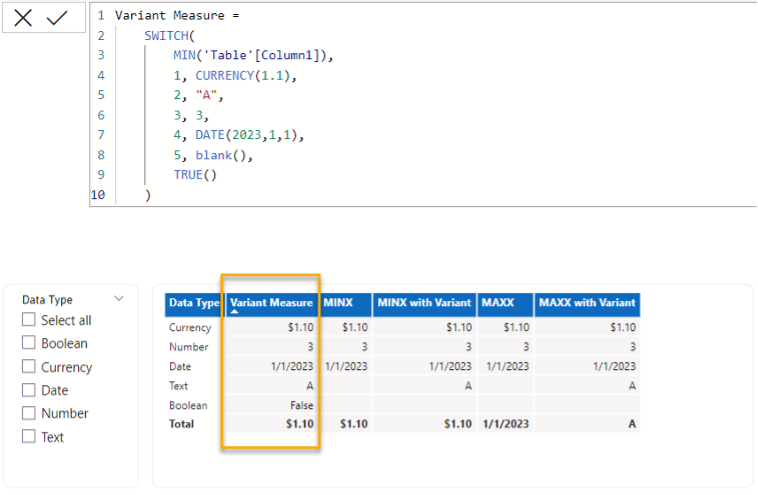Image resolution: width=758 pixels, height=495 pixels.
Task: Click the Variant Measure column header
Action: tap(271, 302)
